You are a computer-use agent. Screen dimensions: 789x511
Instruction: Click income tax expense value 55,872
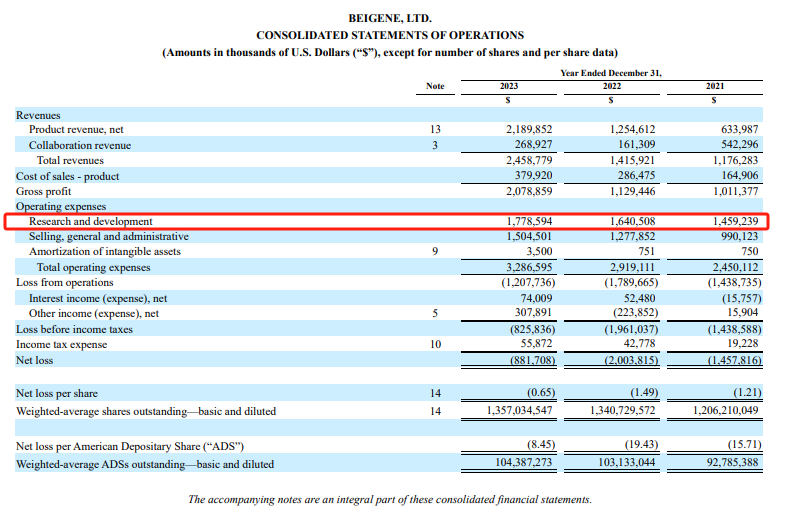coord(536,344)
